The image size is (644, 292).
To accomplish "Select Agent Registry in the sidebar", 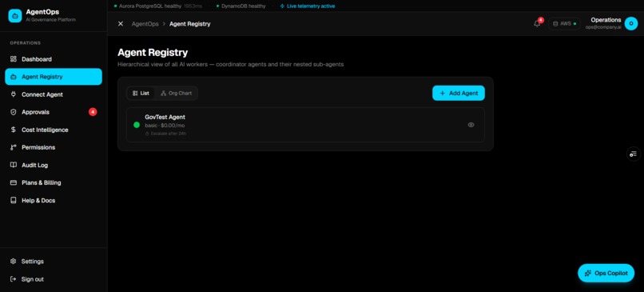I will 54,77.
